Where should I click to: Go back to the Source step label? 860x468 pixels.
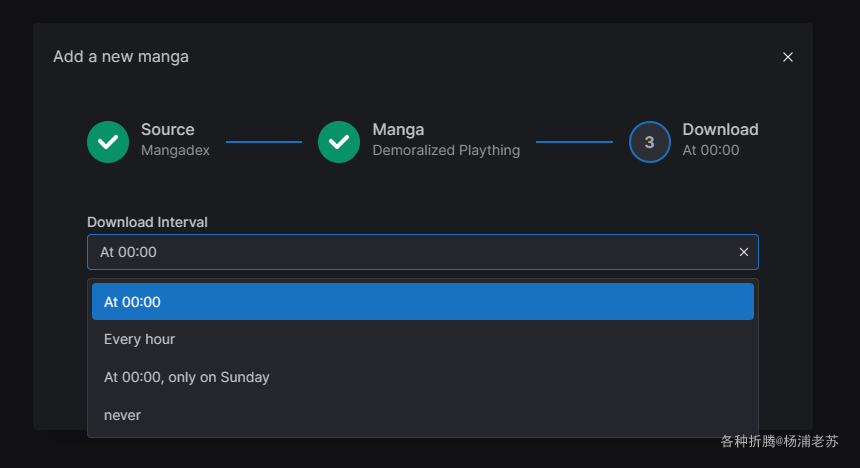tap(168, 129)
